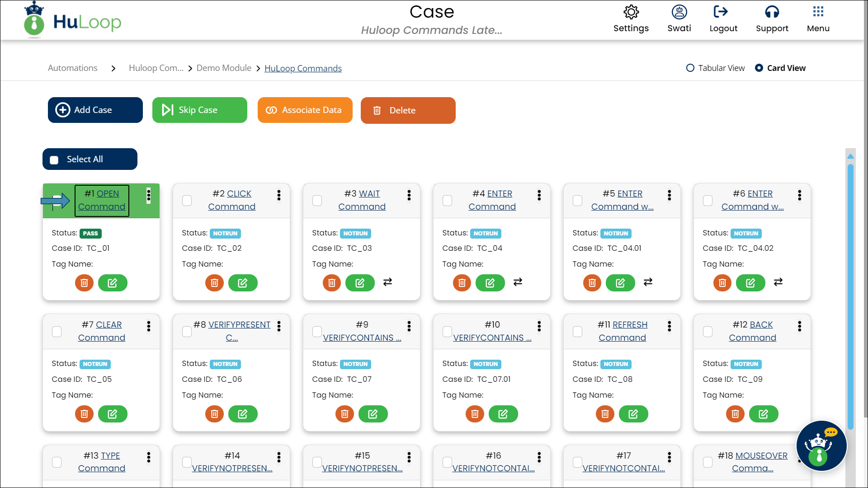Edit case TC_07.01 with pencil icon

click(503, 414)
